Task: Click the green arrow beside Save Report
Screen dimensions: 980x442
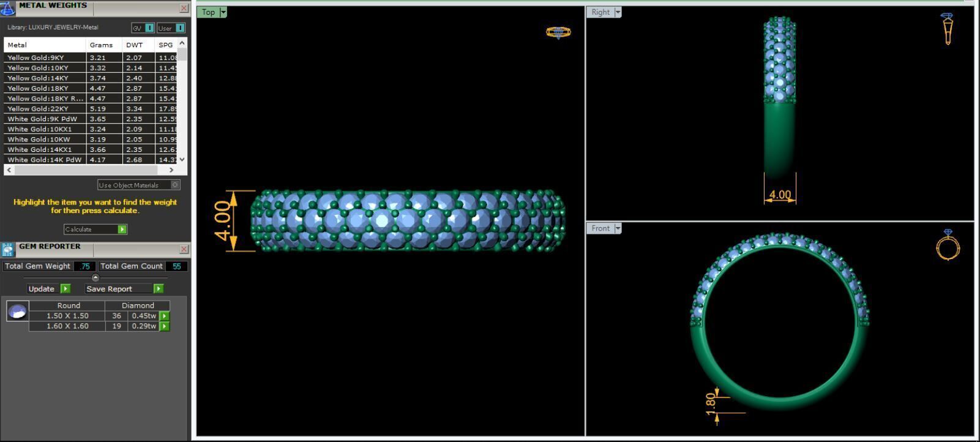Action: pos(159,288)
